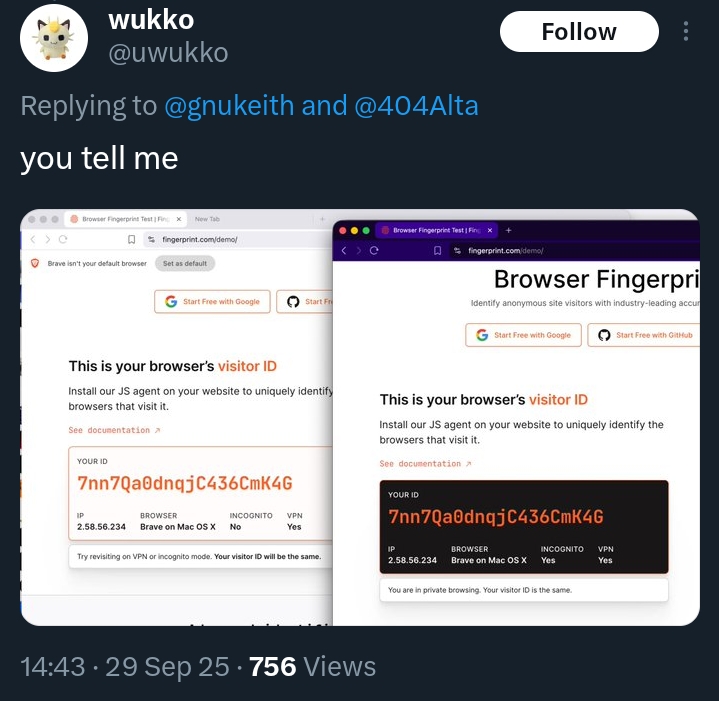Open new tab with plus in purple window
Image resolution: width=719 pixels, height=701 pixels.
pos(509,230)
